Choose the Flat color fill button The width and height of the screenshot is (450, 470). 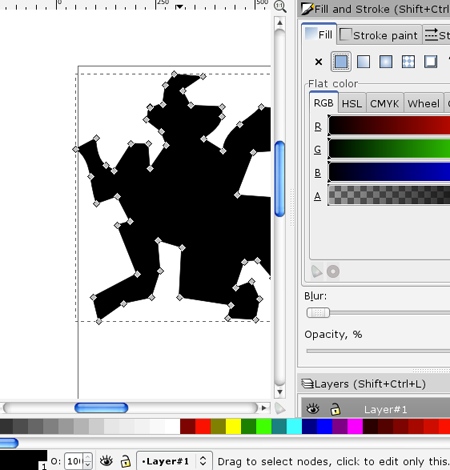[x=341, y=62]
